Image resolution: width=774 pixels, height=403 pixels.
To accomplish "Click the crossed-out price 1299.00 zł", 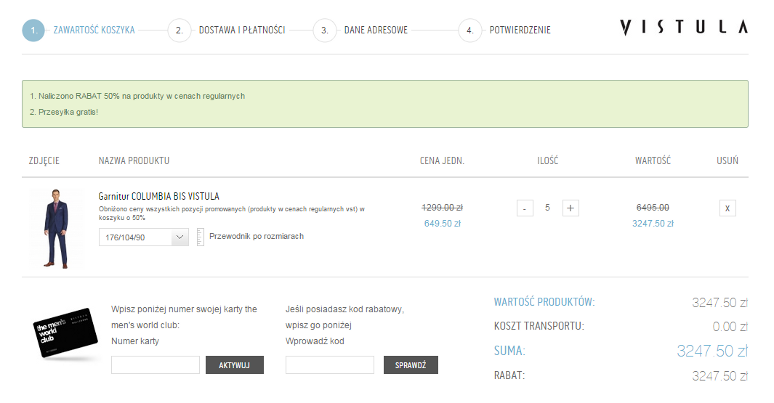I will pyautogui.click(x=442, y=208).
